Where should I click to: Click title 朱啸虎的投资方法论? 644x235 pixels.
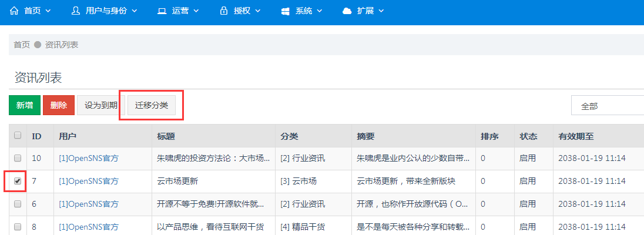click(213, 158)
